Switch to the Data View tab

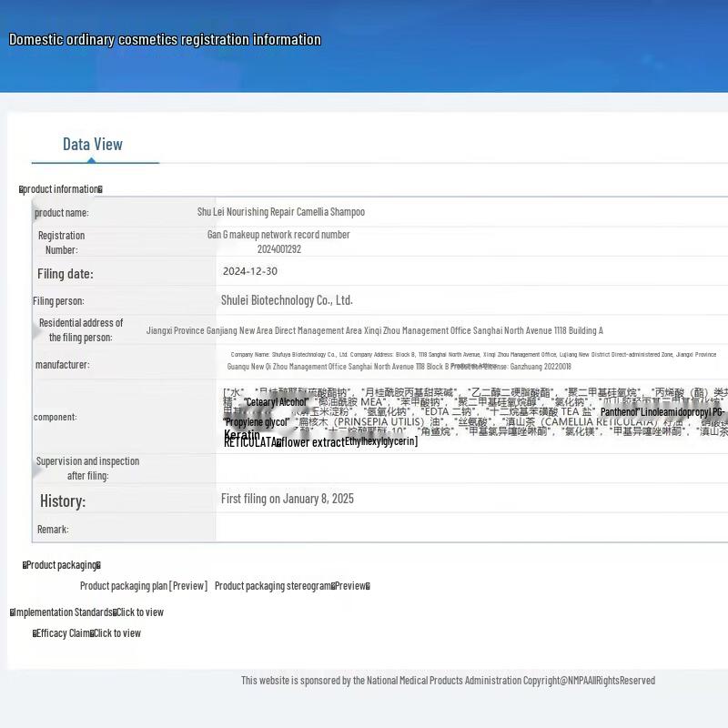(x=93, y=145)
